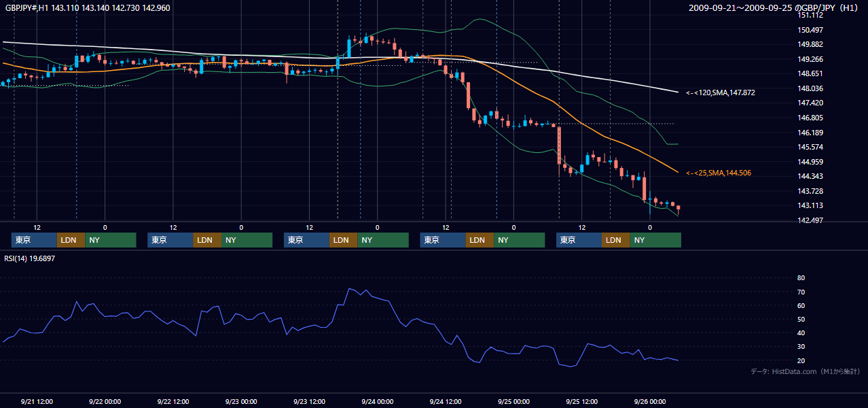Click price axis value 149.266
Image resolution: width=868 pixels, height=408 pixels.
click(810, 59)
